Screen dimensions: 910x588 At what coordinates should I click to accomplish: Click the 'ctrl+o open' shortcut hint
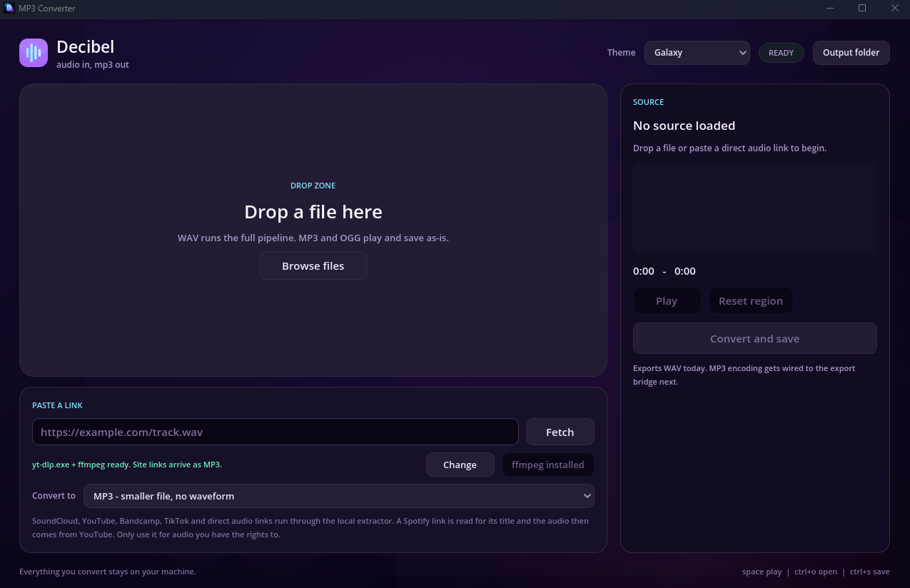(x=816, y=572)
